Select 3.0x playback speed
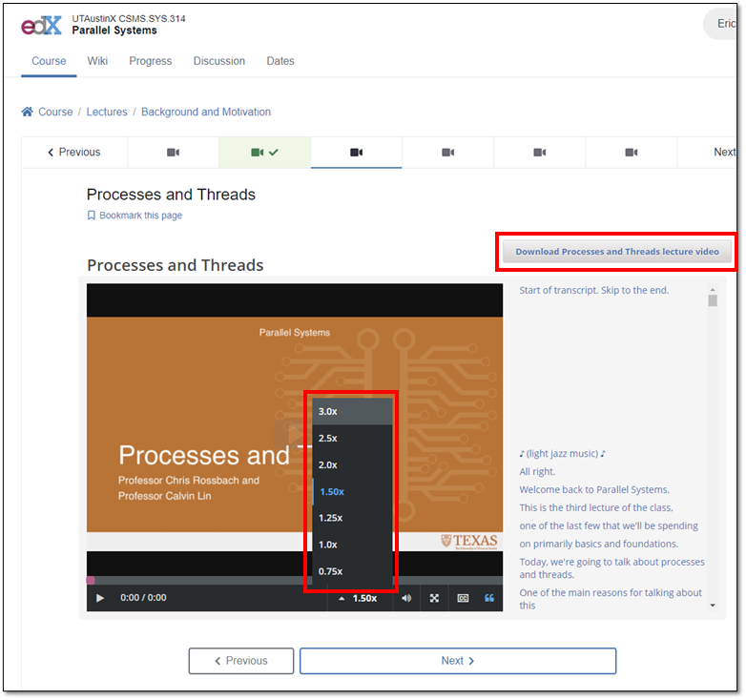Viewport: 746px width, 700px height. click(x=352, y=411)
